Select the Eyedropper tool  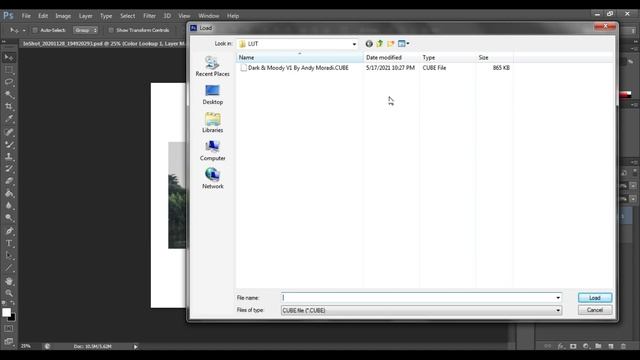[x=9, y=119]
